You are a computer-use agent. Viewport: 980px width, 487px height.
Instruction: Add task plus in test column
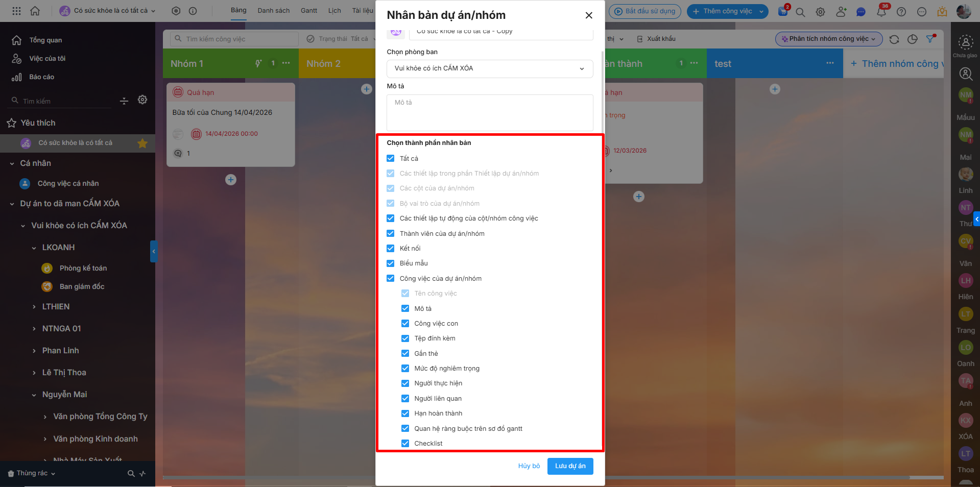pyautogui.click(x=775, y=89)
